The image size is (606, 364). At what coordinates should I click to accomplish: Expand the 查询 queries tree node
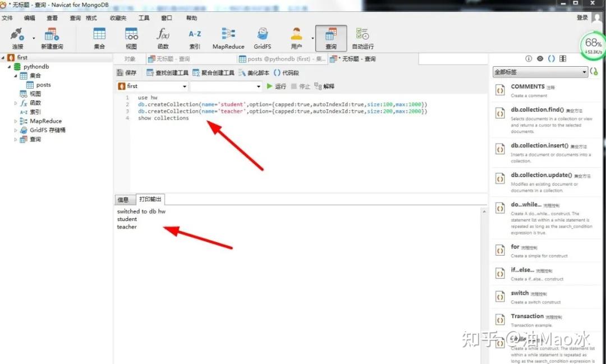[x=16, y=140]
